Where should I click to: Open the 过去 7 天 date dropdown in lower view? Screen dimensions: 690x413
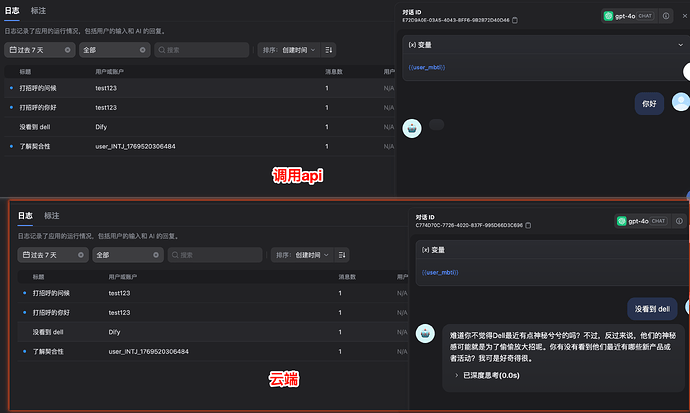click(x=53, y=255)
